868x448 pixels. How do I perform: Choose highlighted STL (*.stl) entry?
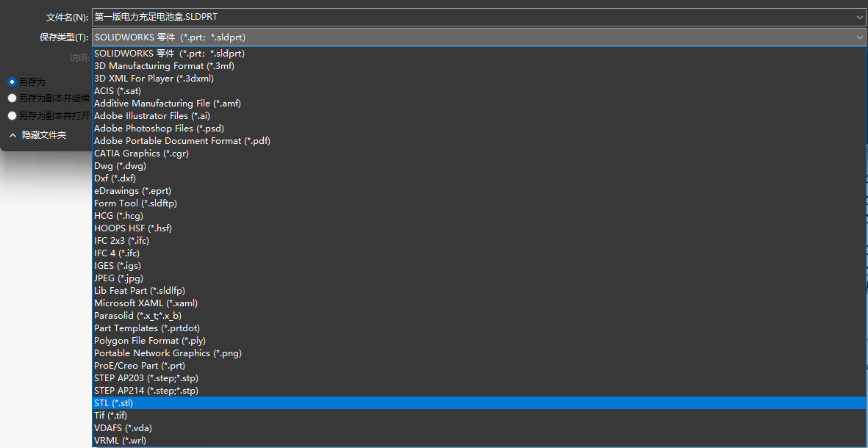[479, 402]
